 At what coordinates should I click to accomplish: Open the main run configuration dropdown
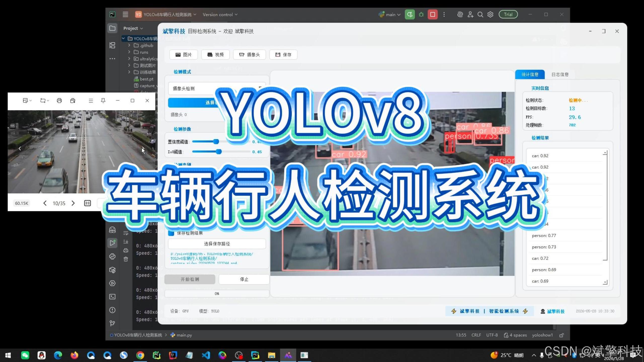point(389,14)
